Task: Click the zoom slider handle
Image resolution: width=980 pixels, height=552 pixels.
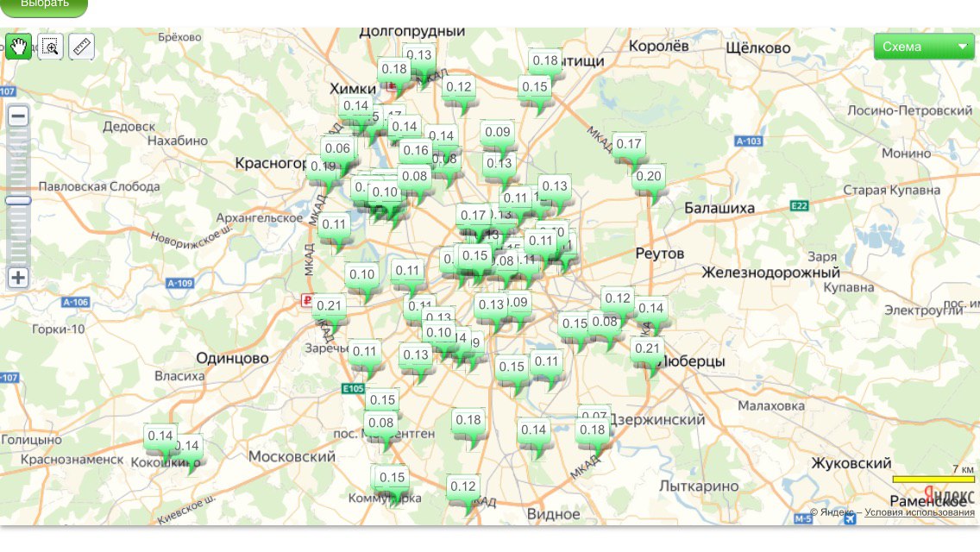Action: 18,201
